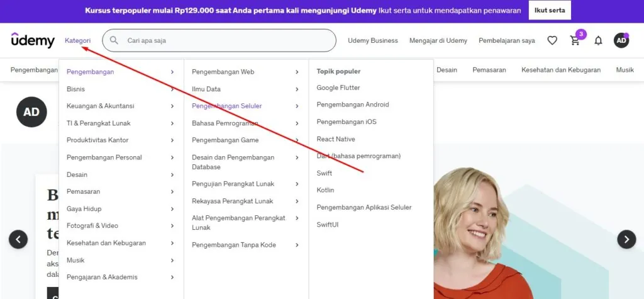Expand chevron next to Ilmu Data
644x299 pixels.
(297, 89)
